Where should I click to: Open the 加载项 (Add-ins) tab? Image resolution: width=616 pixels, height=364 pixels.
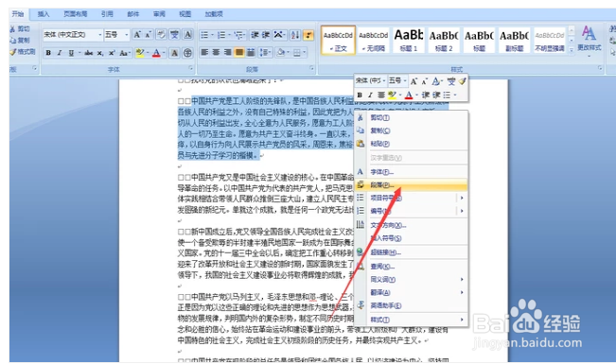tap(214, 14)
